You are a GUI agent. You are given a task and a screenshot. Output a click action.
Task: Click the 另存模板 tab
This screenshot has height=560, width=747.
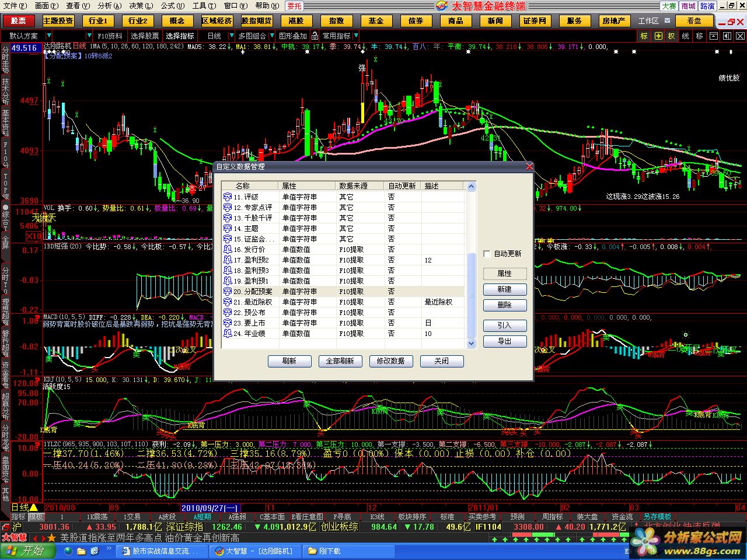pos(657,517)
